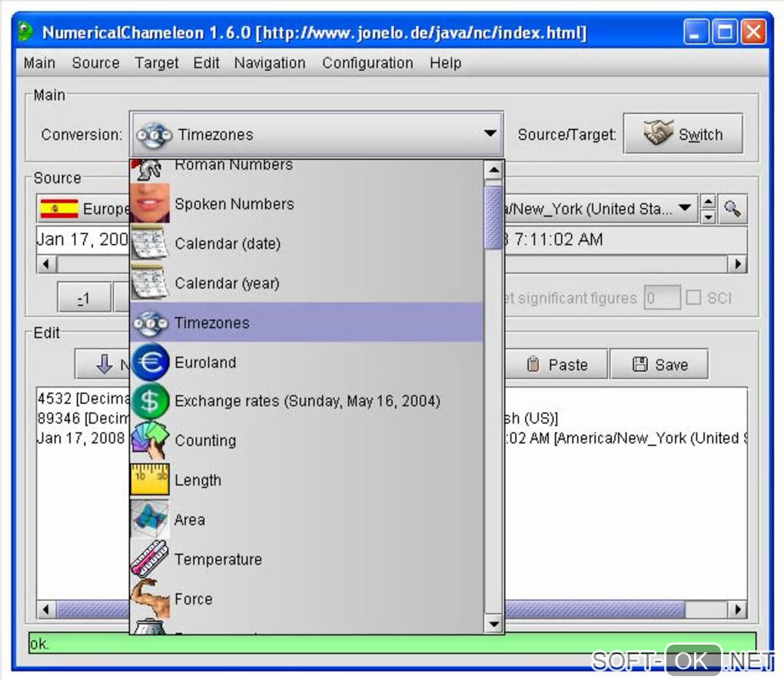This screenshot has height=680, width=784.
Task: Open the Configuration menu
Action: pyautogui.click(x=367, y=63)
